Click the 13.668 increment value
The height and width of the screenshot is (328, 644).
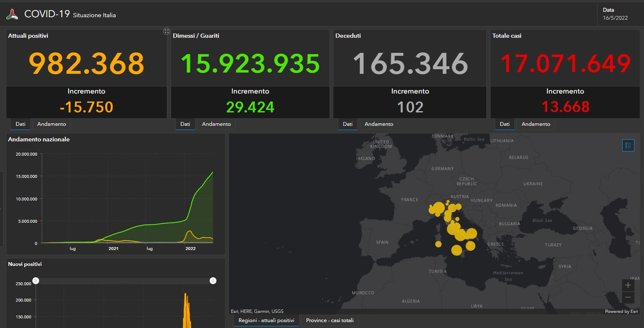click(565, 107)
